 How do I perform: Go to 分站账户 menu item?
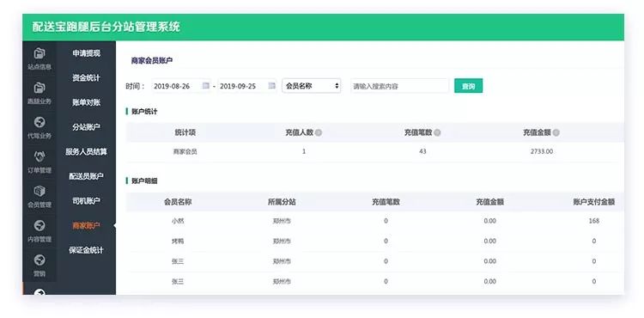(x=86, y=127)
